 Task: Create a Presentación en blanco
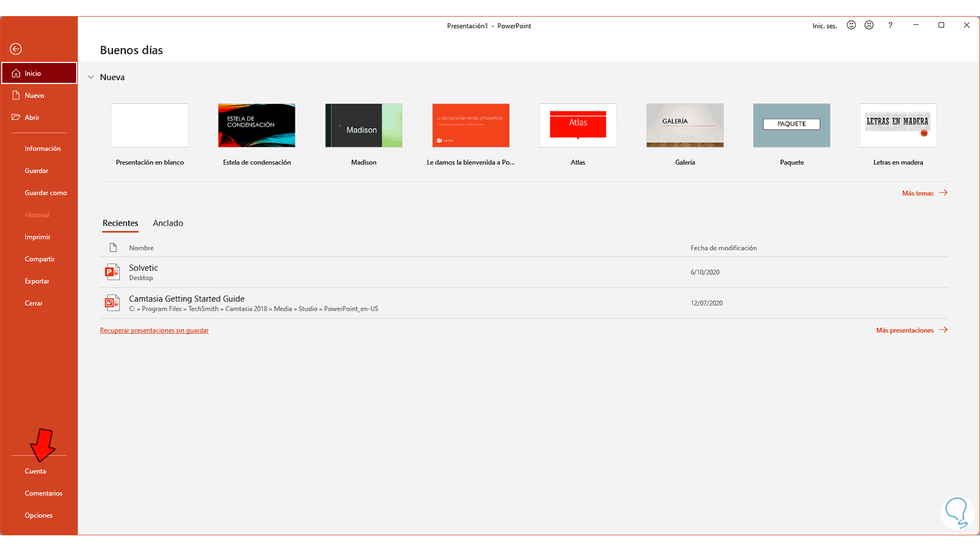coord(150,126)
